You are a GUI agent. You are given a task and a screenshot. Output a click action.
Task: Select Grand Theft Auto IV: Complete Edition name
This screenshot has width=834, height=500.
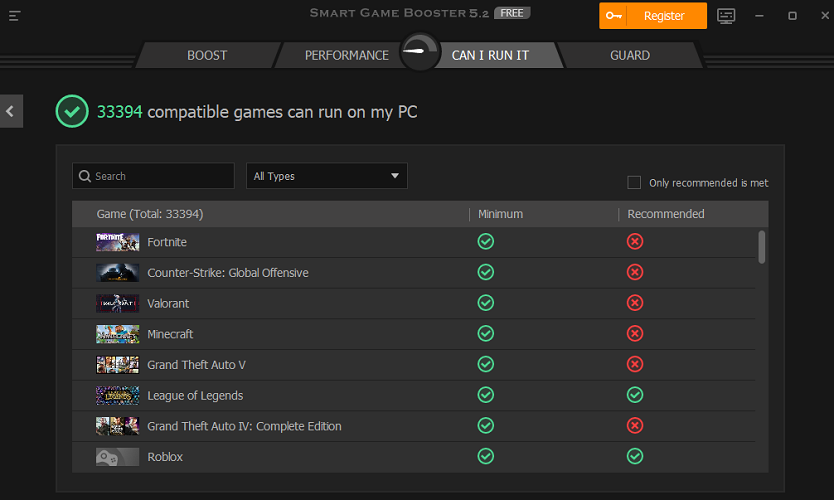244,426
